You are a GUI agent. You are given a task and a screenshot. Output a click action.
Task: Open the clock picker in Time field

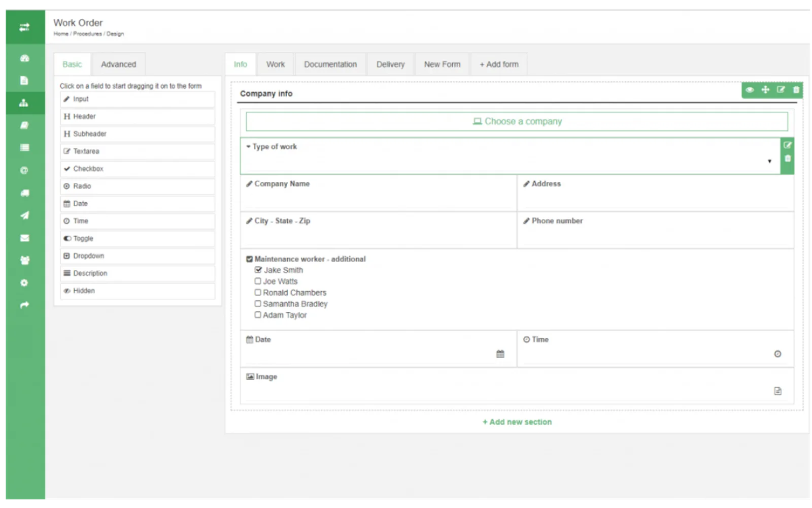[777, 354]
